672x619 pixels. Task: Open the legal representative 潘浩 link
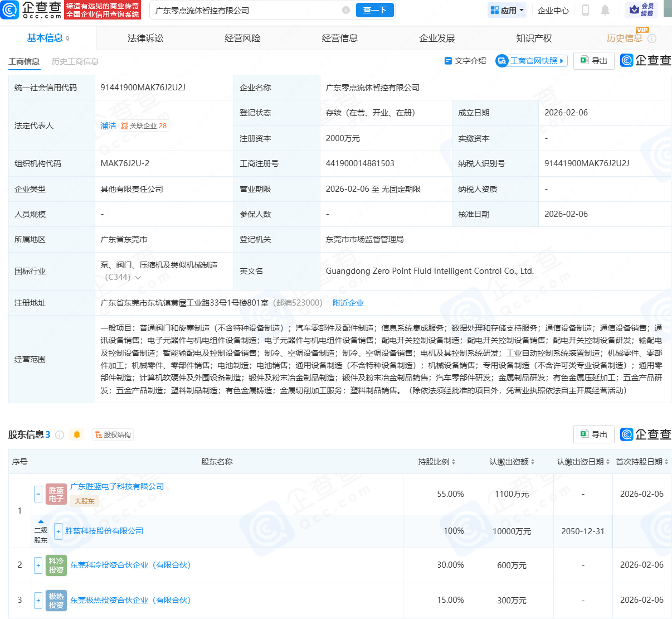108,126
